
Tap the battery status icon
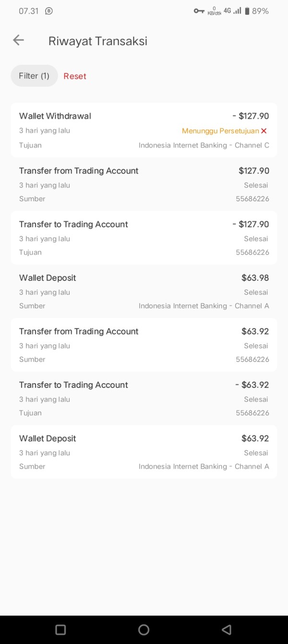pos(247,11)
